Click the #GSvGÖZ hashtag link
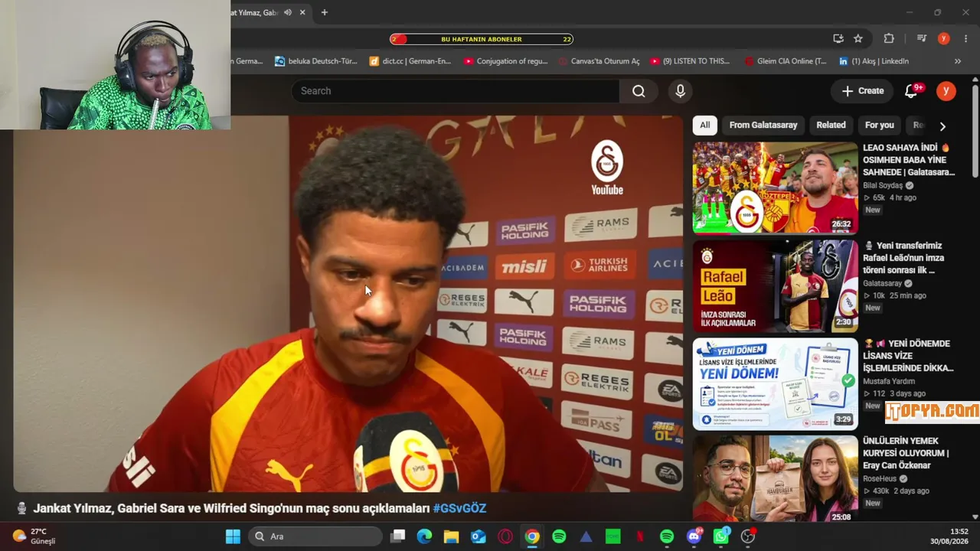This screenshot has height=551, width=980. (459, 508)
